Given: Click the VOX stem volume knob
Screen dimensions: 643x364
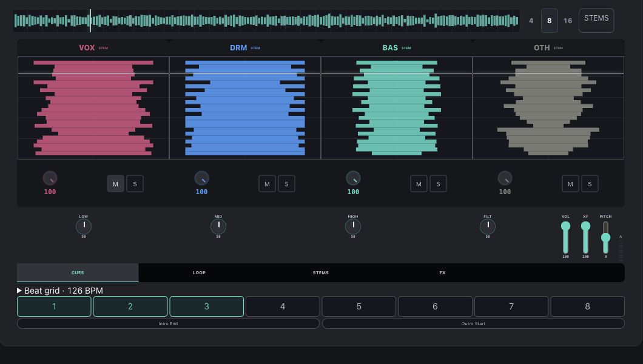Looking at the screenshot, I should pos(50,178).
